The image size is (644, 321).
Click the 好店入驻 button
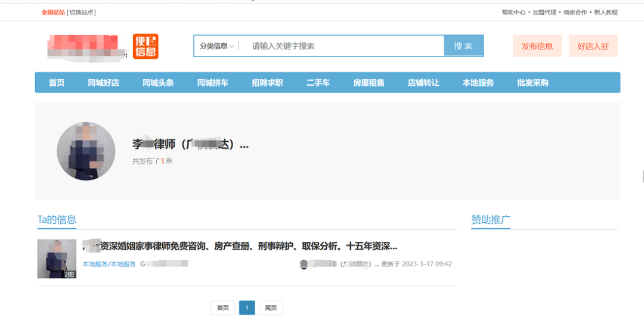(x=593, y=46)
